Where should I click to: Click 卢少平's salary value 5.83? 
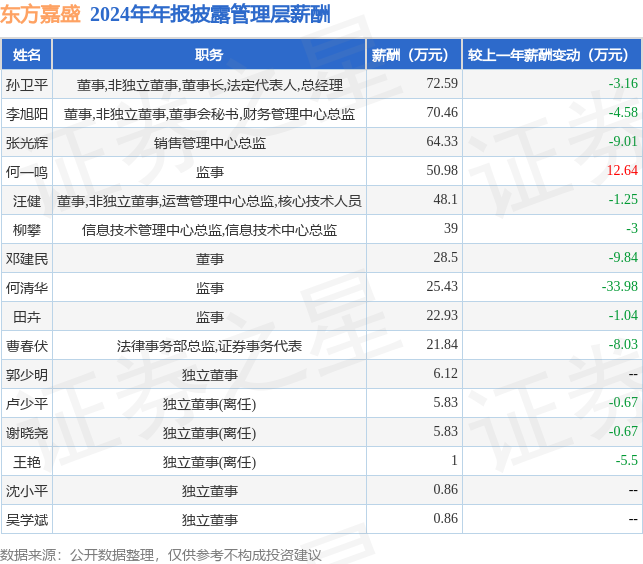[x=445, y=402]
